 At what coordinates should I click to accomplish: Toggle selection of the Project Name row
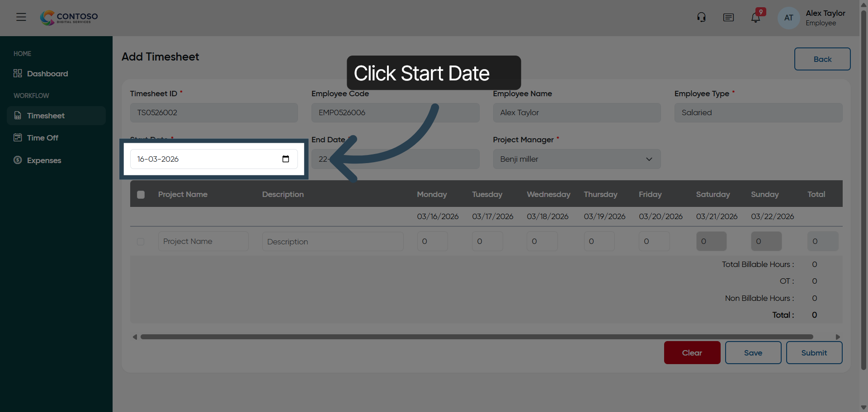pos(140,242)
